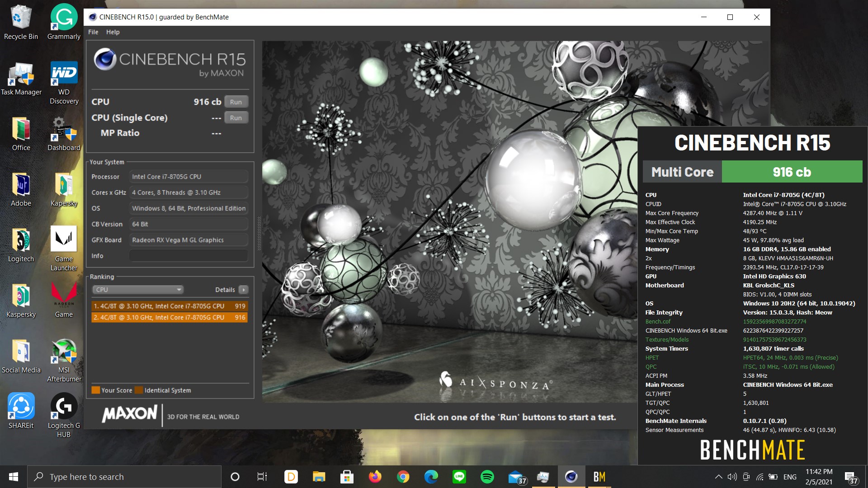Click the 916 cb Multi Core score
This screenshot has width=868, height=488.
792,172
